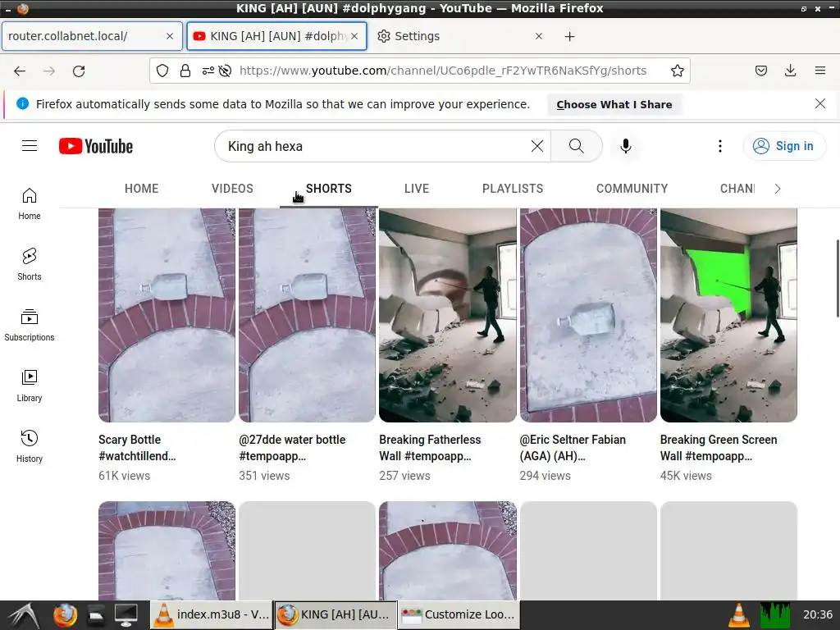840x630 pixels.
Task: Open the Scary Bottle #watchtillend short title
Action: click(137, 448)
